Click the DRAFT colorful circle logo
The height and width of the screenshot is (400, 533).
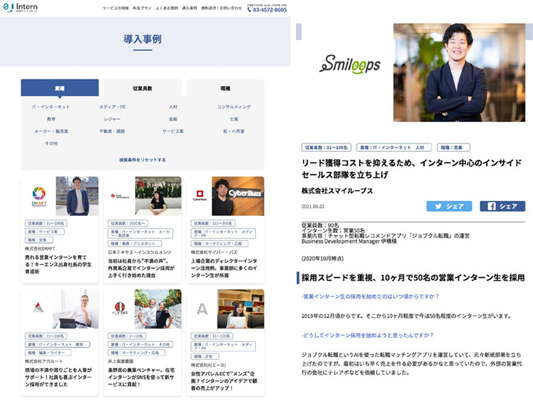coord(39,196)
